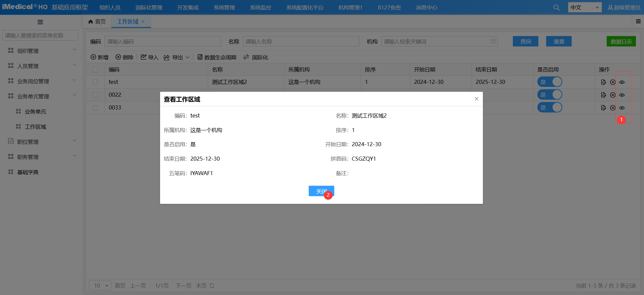
Task: Click the view eye icon for row 0033
Action: pyautogui.click(x=622, y=108)
